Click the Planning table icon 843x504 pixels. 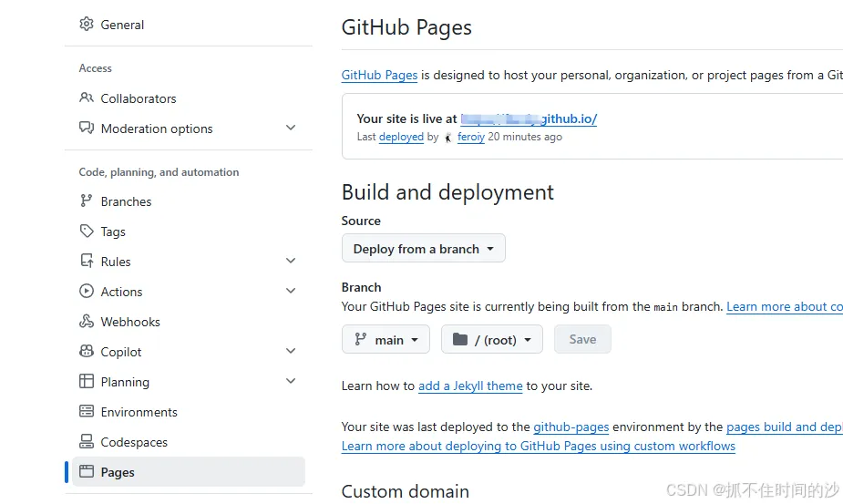tap(86, 381)
